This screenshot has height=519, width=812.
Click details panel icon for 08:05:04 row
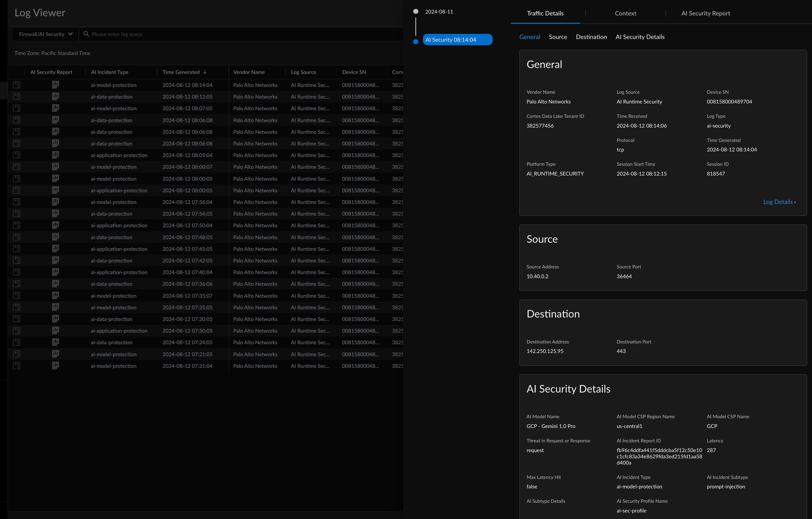[x=17, y=155]
